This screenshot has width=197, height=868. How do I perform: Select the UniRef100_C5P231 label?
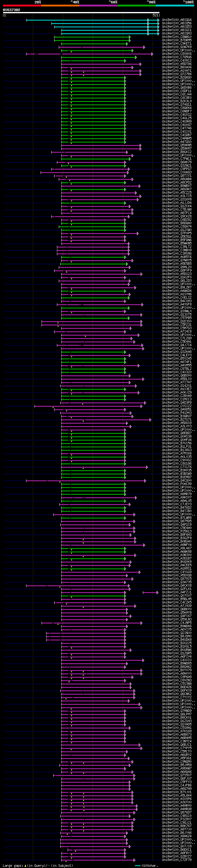pos(177,325)
